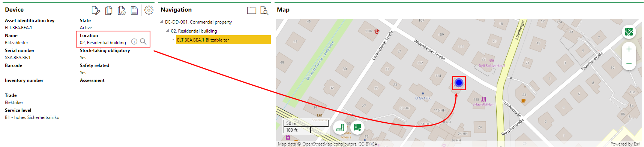Image resolution: width=644 pixels, height=147 pixels.
Task: Select the blue device marker on map
Action: point(459,83)
